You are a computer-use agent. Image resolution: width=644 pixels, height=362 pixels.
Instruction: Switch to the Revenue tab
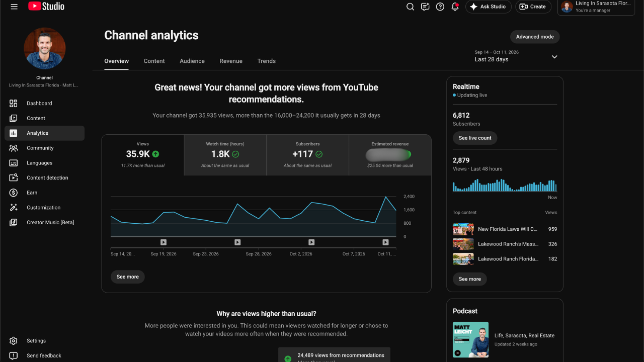coord(231,61)
